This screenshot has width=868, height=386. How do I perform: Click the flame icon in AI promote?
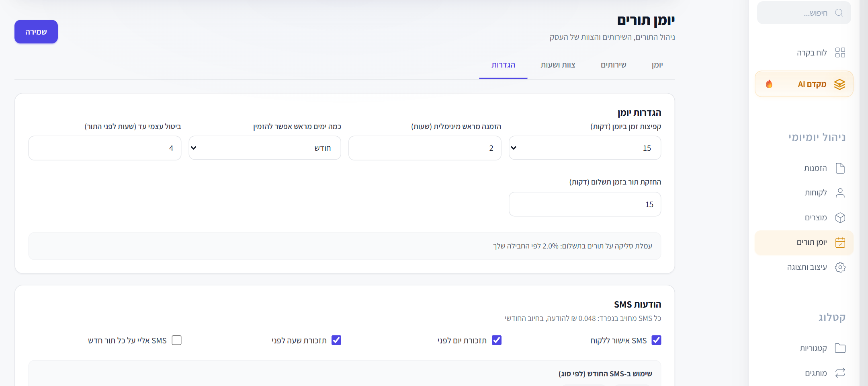click(x=769, y=84)
